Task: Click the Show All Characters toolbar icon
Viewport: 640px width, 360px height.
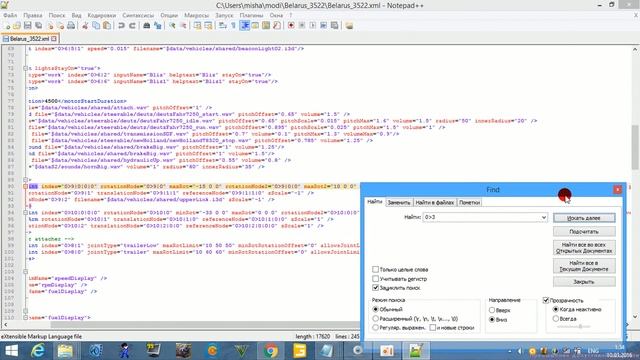Action: pyautogui.click(x=233, y=26)
